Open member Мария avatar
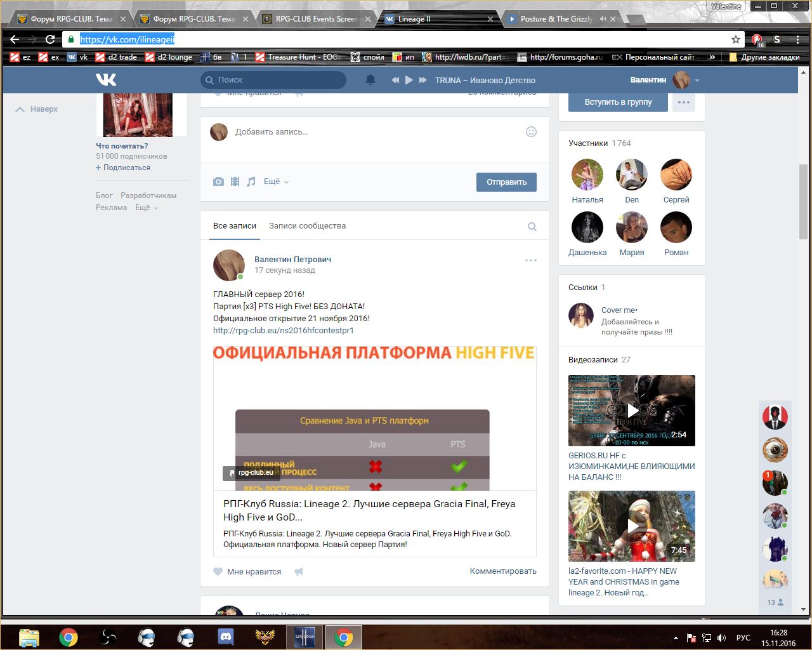Screen dimensions: 812x650 pos(632,227)
